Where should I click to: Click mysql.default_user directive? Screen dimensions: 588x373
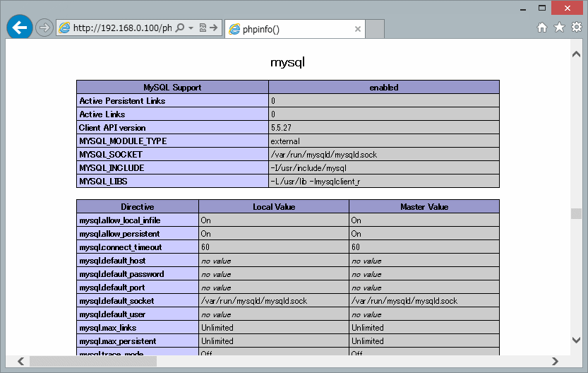[112, 314]
